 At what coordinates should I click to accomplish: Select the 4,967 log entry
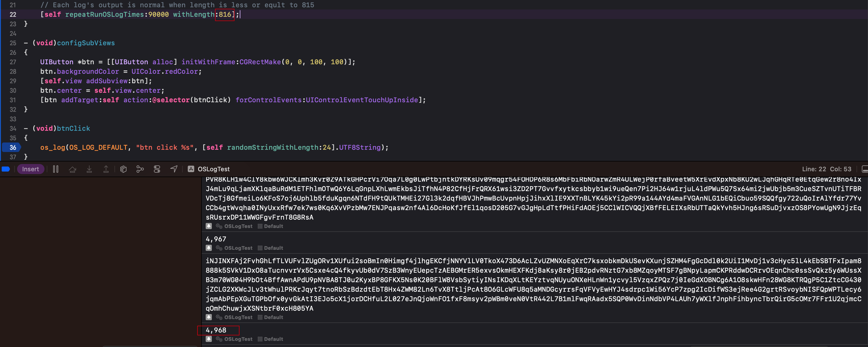click(x=216, y=239)
